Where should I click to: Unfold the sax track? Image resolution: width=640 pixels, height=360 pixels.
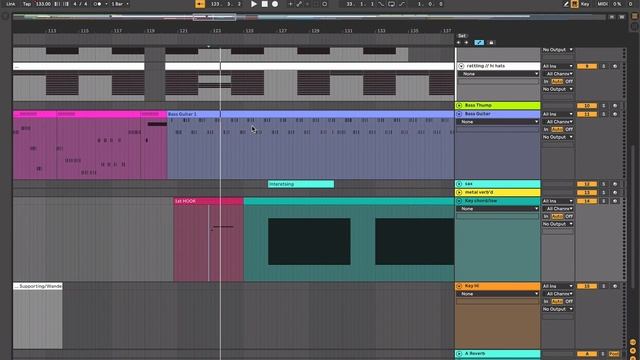(x=460, y=184)
